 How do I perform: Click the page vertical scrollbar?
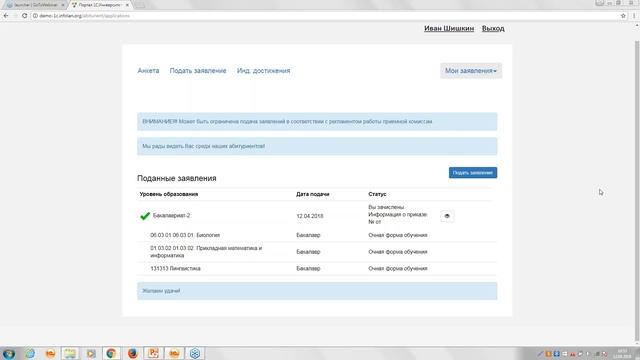point(637,192)
